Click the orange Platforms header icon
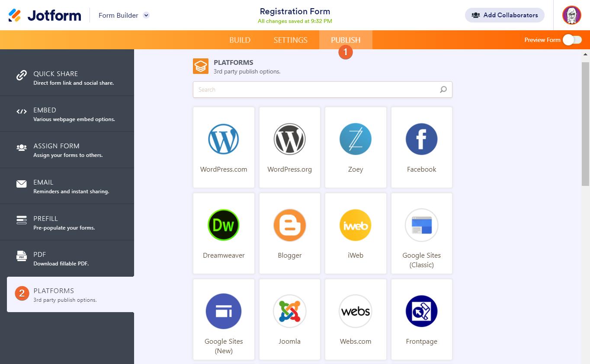Screen dimensions: 590x364 (x=201, y=66)
